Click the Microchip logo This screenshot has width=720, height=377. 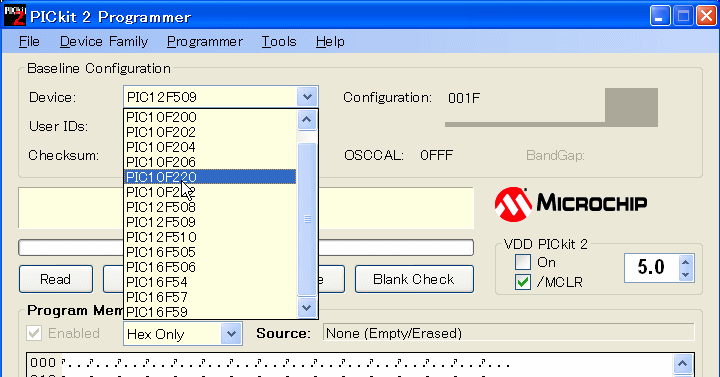click(571, 204)
